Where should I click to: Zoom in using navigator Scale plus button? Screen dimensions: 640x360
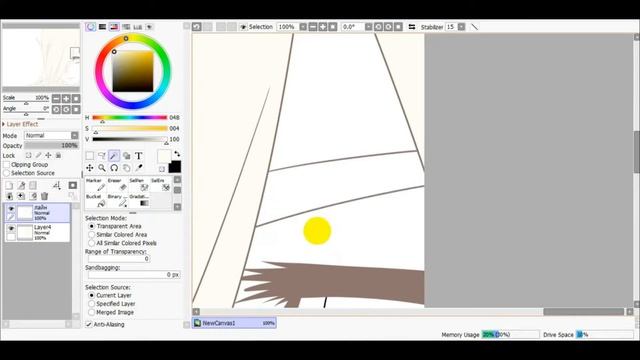click(x=66, y=98)
